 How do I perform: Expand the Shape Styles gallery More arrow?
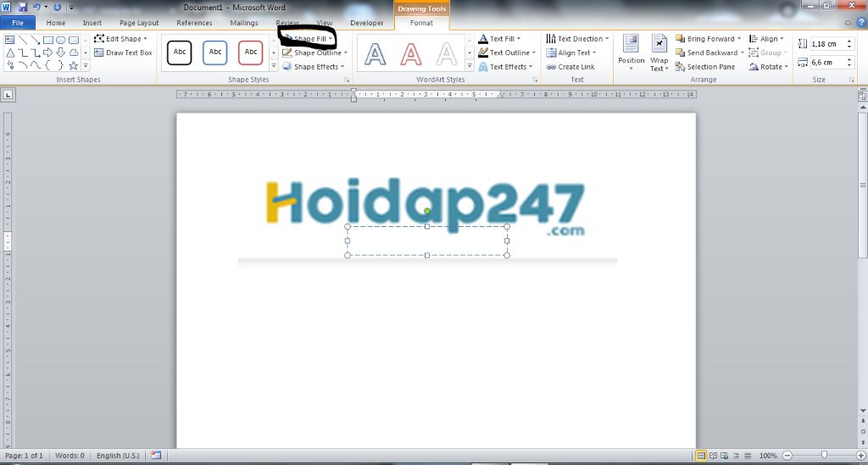click(274, 66)
